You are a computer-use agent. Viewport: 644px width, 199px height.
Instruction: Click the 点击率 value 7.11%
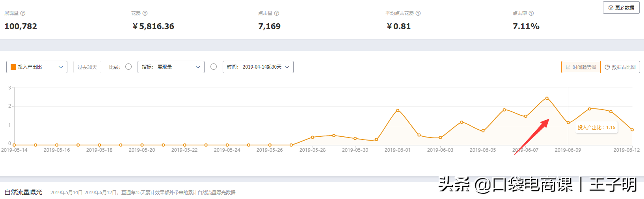526,26
